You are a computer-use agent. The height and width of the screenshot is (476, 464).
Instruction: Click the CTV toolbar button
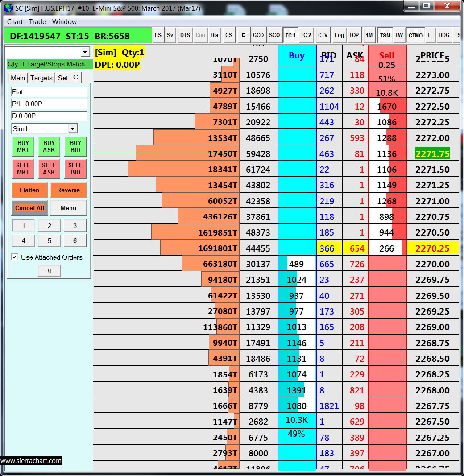(323, 35)
